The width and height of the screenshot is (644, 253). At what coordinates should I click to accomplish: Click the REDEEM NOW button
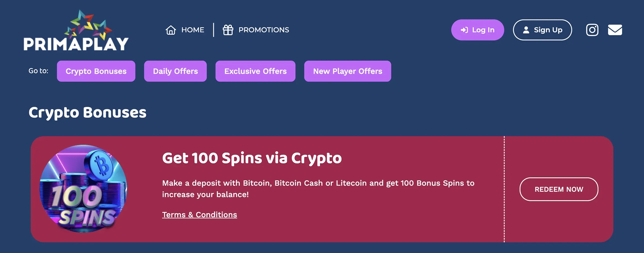point(559,189)
